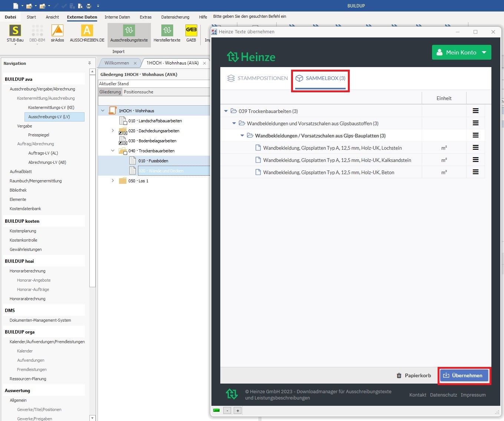Click the new document icon in quick access toolbar

[x=16, y=6]
